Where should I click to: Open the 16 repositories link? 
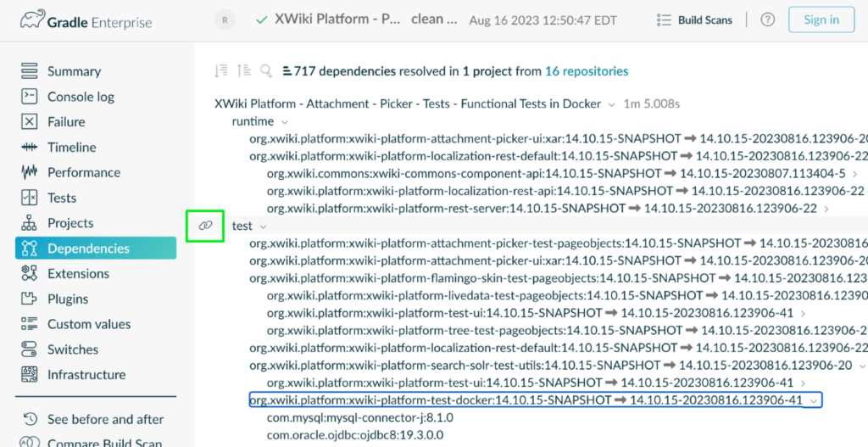tap(587, 71)
